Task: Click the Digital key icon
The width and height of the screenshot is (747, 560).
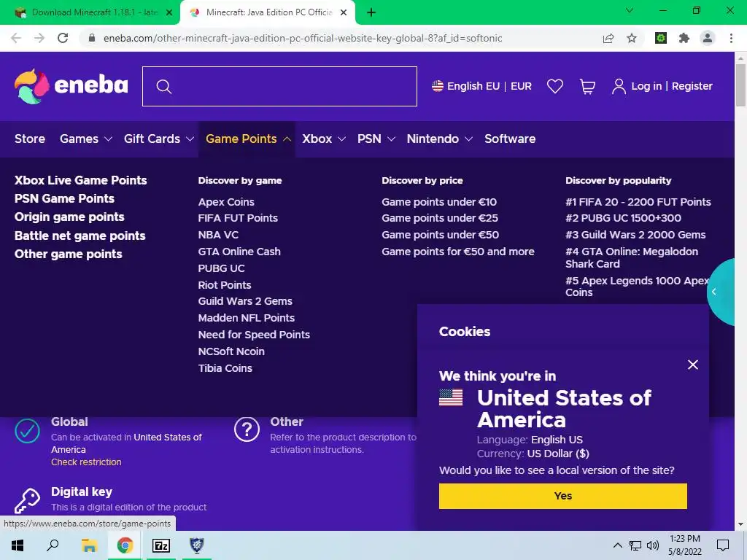Action: 27,500
